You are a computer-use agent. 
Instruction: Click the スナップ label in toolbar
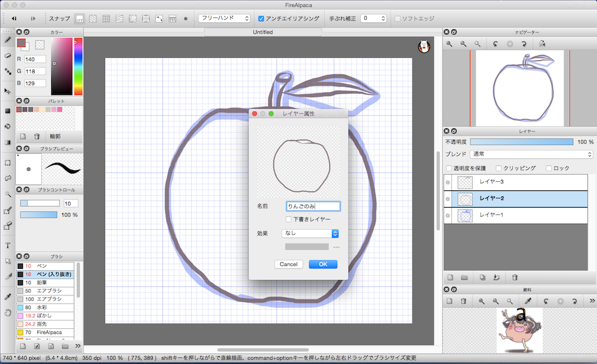(59, 18)
